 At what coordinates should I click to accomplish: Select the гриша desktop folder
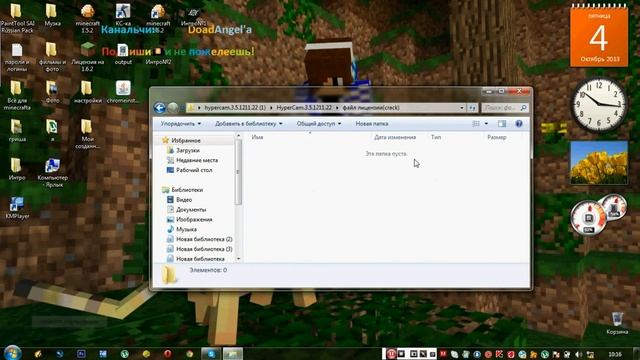point(17,131)
